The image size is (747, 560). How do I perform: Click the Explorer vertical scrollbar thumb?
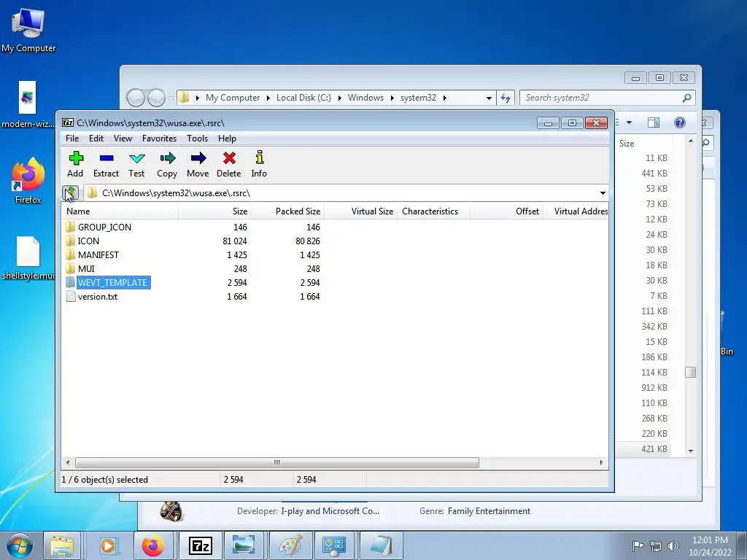point(691,372)
